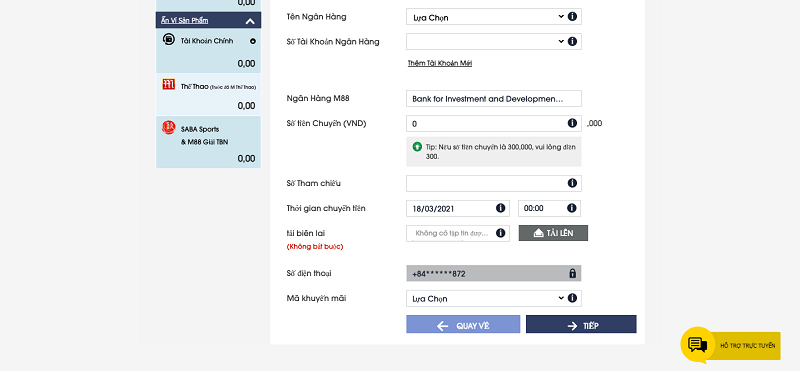Open the live chat support icon

coord(697,344)
